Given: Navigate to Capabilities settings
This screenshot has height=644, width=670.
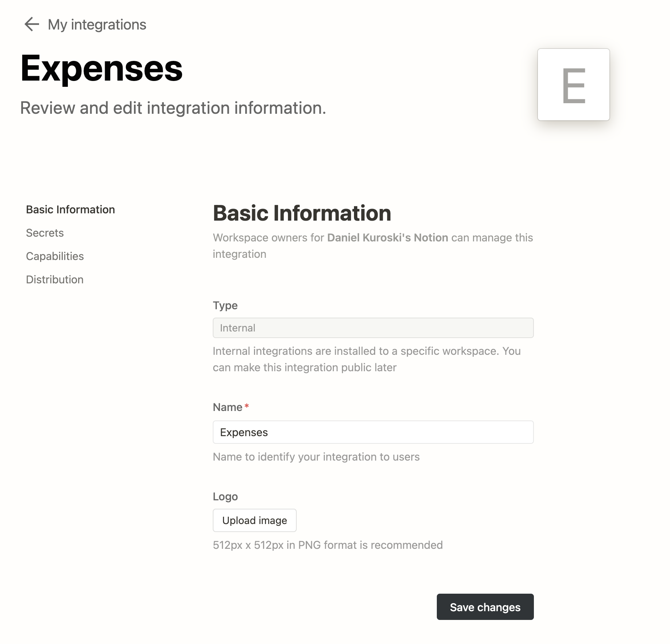Looking at the screenshot, I should (55, 256).
